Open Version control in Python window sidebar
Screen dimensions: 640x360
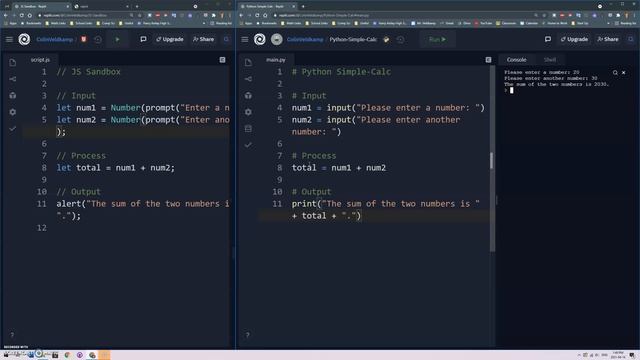pos(248,79)
